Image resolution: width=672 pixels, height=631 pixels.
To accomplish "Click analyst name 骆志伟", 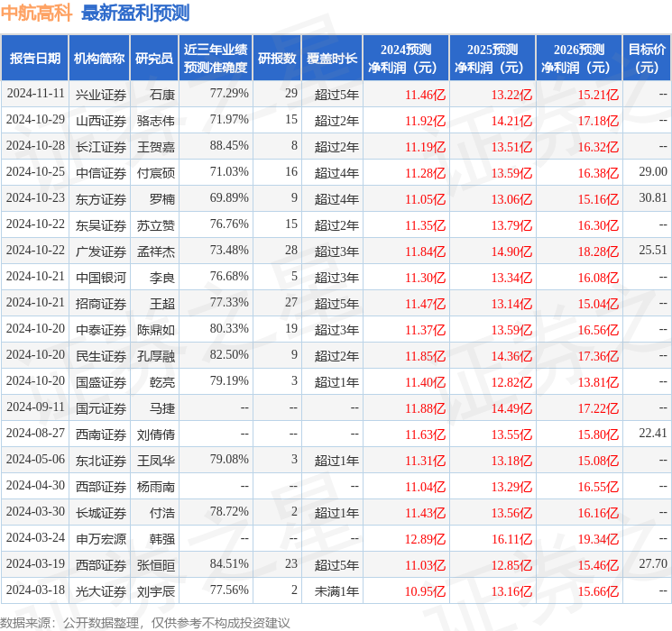I will (x=156, y=121).
